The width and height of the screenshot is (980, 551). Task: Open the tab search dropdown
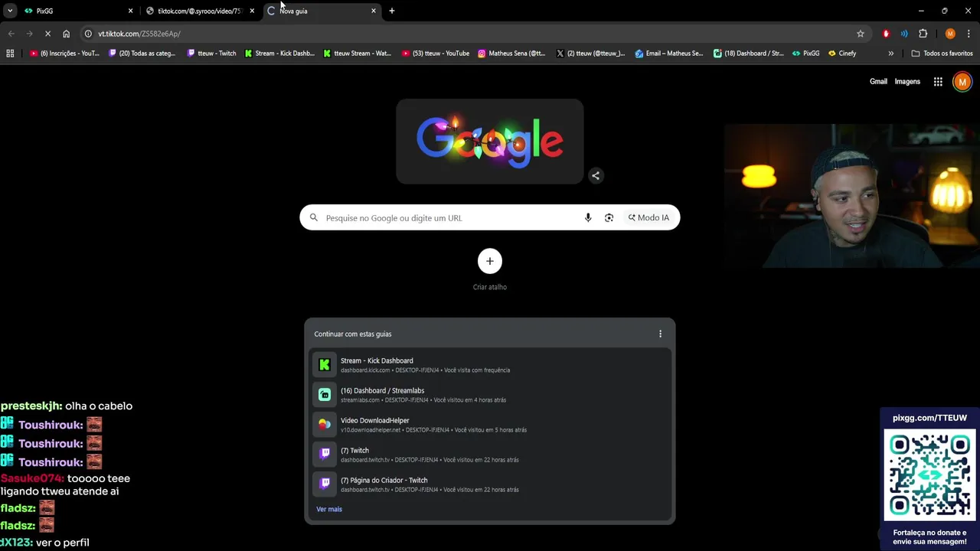(x=10, y=11)
